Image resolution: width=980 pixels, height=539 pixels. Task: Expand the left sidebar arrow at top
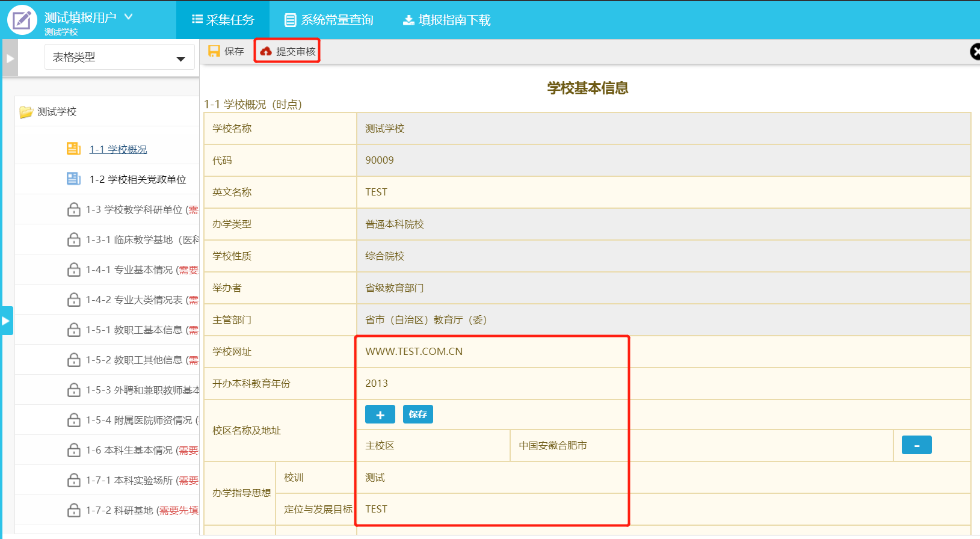point(10,58)
